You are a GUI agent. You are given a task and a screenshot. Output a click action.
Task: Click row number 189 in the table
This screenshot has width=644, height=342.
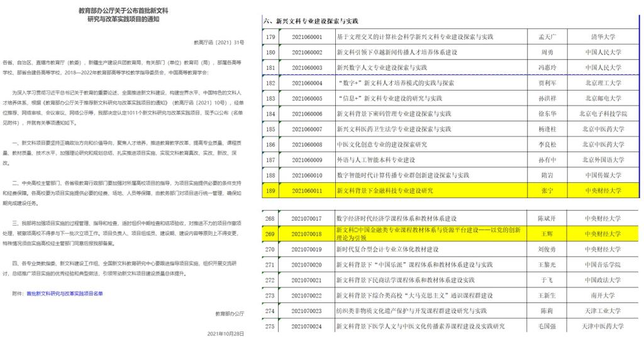point(271,189)
